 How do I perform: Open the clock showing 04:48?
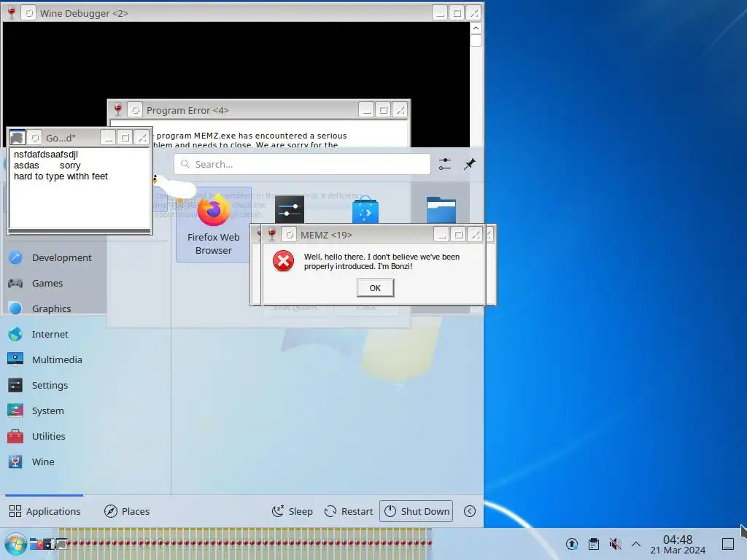(x=678, y=544)
